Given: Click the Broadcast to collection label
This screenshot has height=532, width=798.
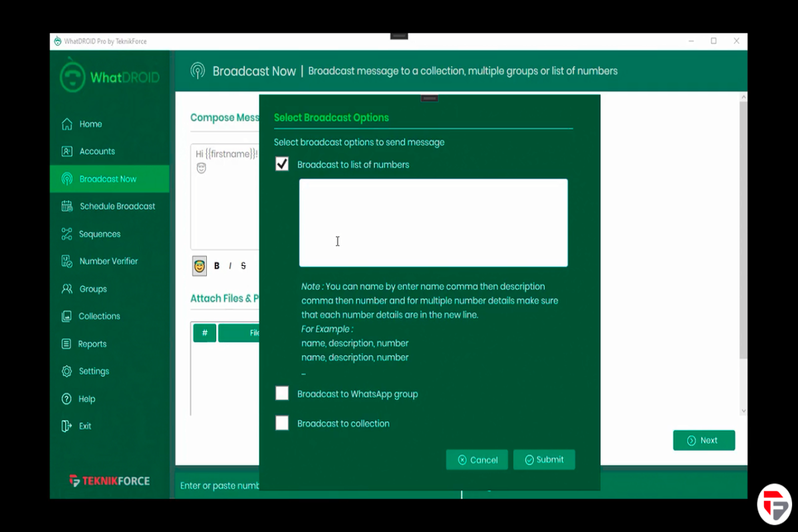Looking at the screenshot, I should [x=343, y=423].
